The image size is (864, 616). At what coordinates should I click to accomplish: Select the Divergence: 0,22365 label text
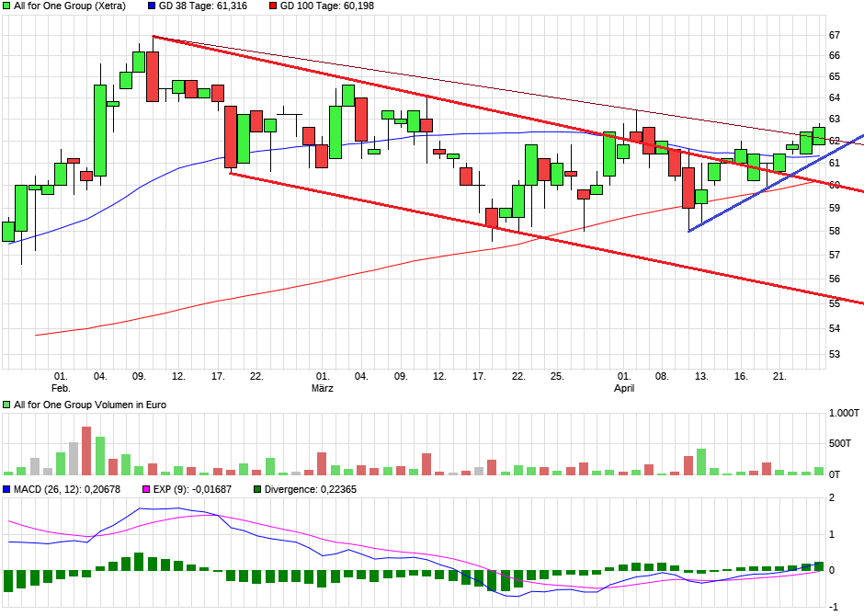(x=311, y=489)
